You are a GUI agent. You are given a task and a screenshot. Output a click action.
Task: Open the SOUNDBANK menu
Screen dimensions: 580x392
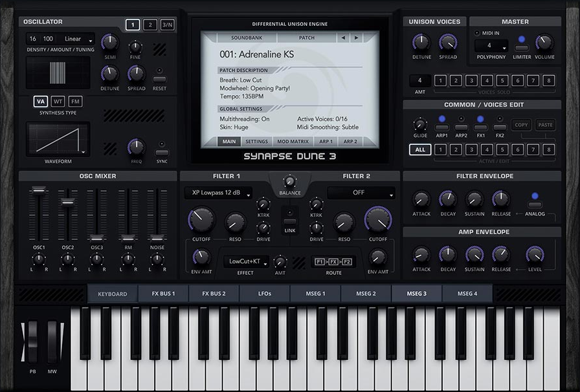click(x=247, y=38)
